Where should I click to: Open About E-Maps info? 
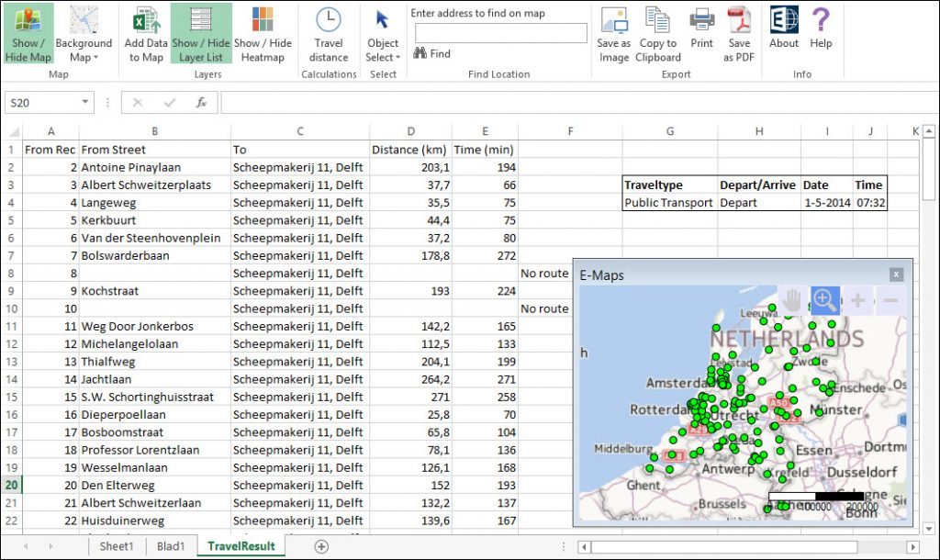[784, 28]
